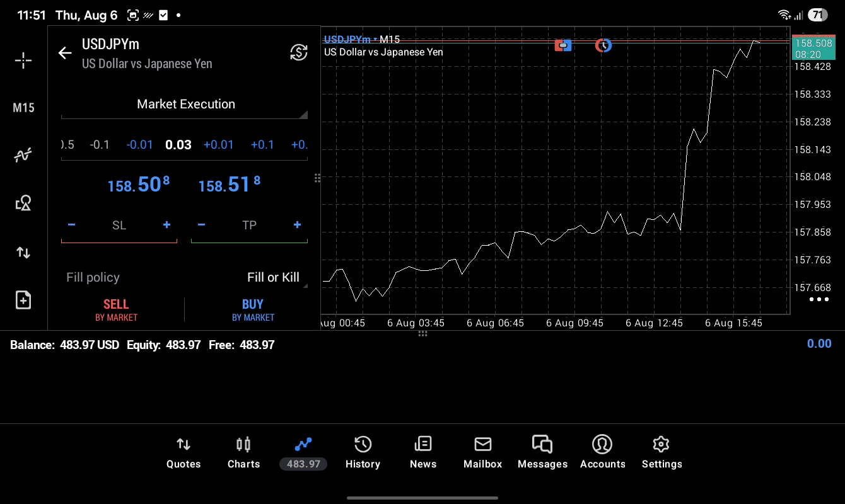Increase volume by 0.1

(262, 145)
